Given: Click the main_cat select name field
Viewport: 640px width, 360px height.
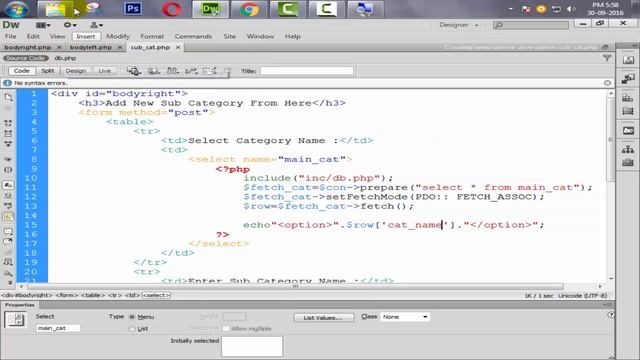Looking at the screenshot, I should (58, 328).
